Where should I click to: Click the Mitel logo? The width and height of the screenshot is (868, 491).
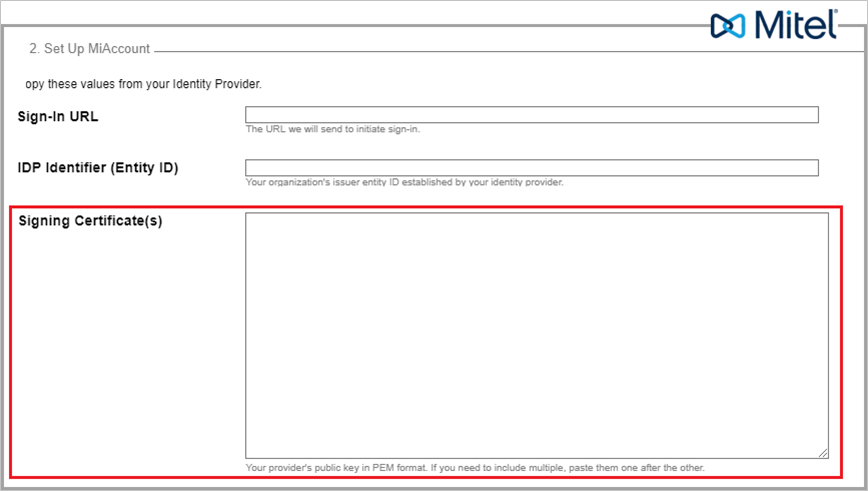[x=774, y=24]
